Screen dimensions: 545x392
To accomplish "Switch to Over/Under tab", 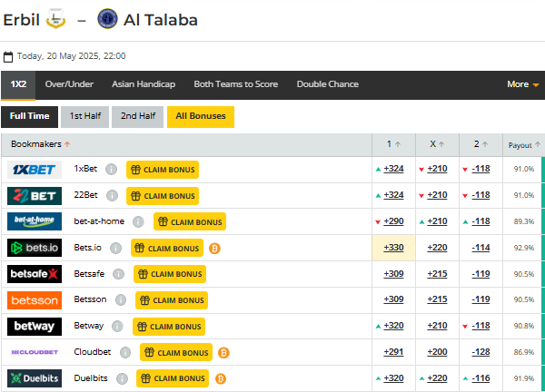I will [69, 84].
